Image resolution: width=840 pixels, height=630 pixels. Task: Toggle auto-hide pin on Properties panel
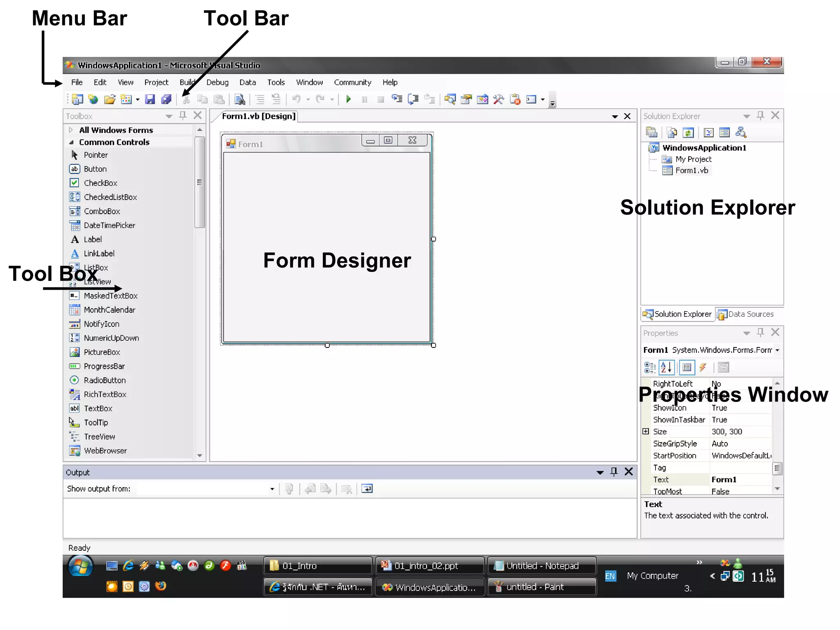tap(760, 332)
